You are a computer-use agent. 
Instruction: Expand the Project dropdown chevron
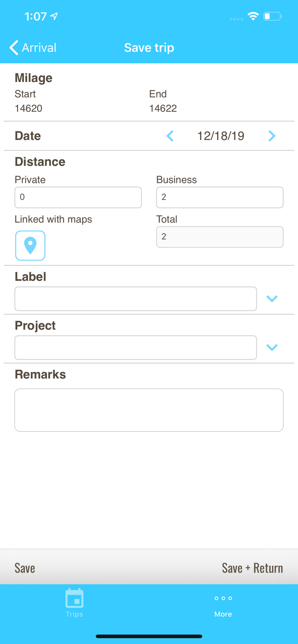(272, 347)
